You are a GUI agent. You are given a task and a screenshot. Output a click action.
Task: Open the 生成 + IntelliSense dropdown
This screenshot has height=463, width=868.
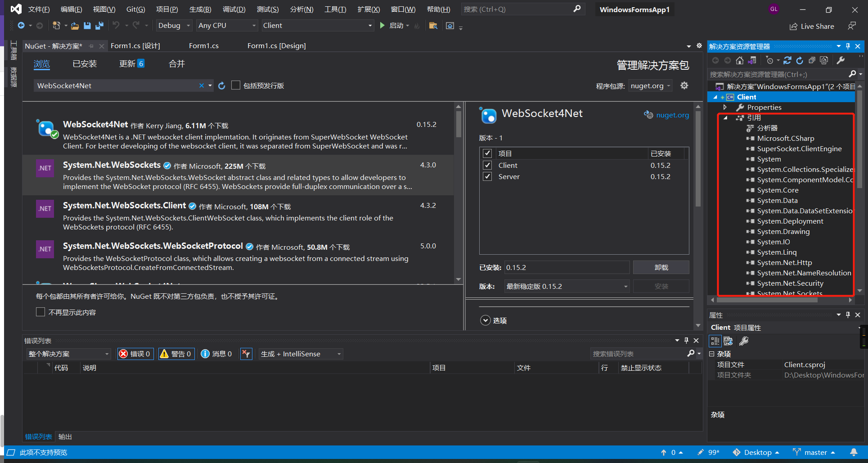[x=301, y=354]
